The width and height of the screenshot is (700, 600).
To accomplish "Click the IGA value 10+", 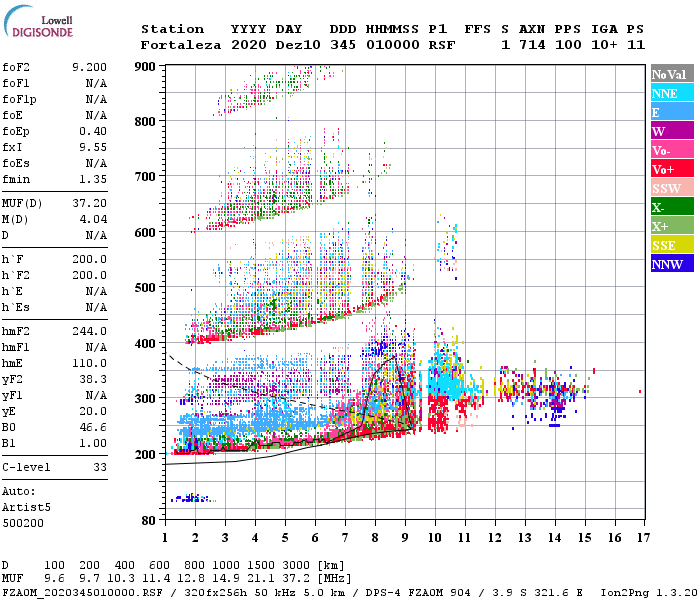I will point(604,45).
